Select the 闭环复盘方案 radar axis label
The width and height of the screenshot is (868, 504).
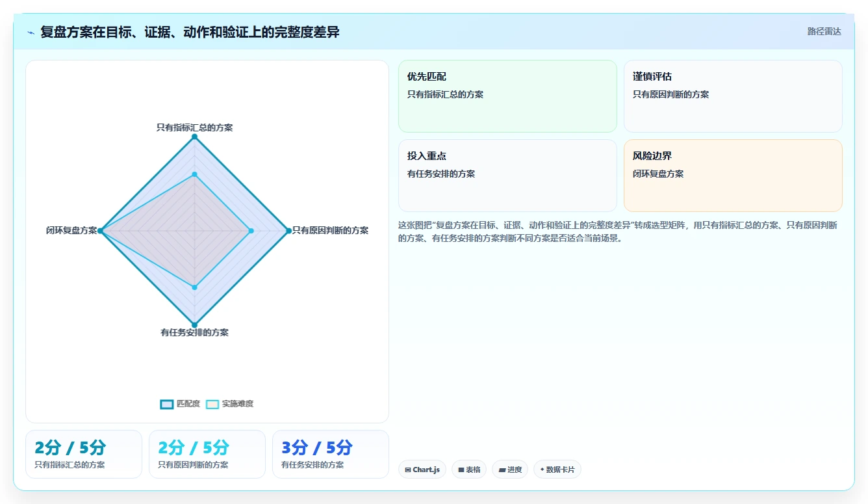click(x=71, y=230)
